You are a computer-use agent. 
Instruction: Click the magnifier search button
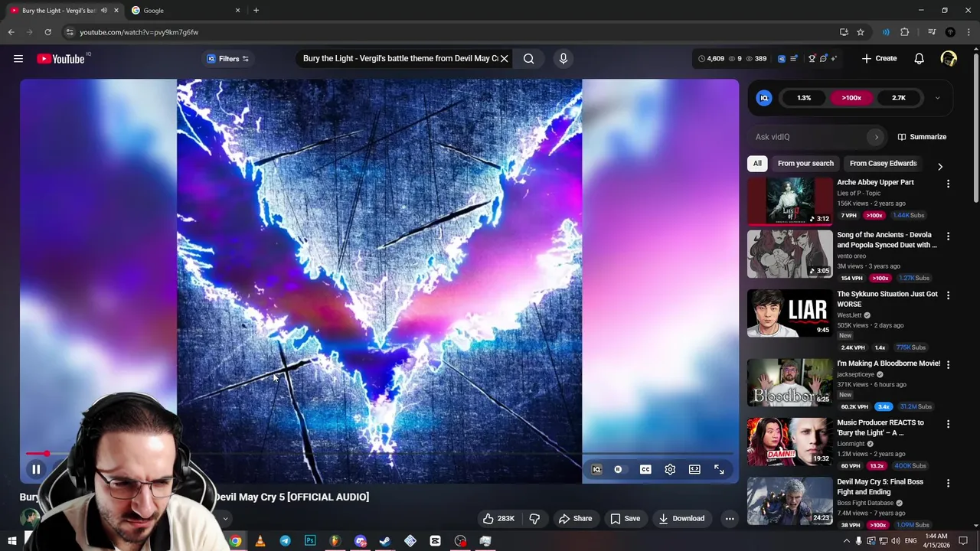tap(528, 59)
